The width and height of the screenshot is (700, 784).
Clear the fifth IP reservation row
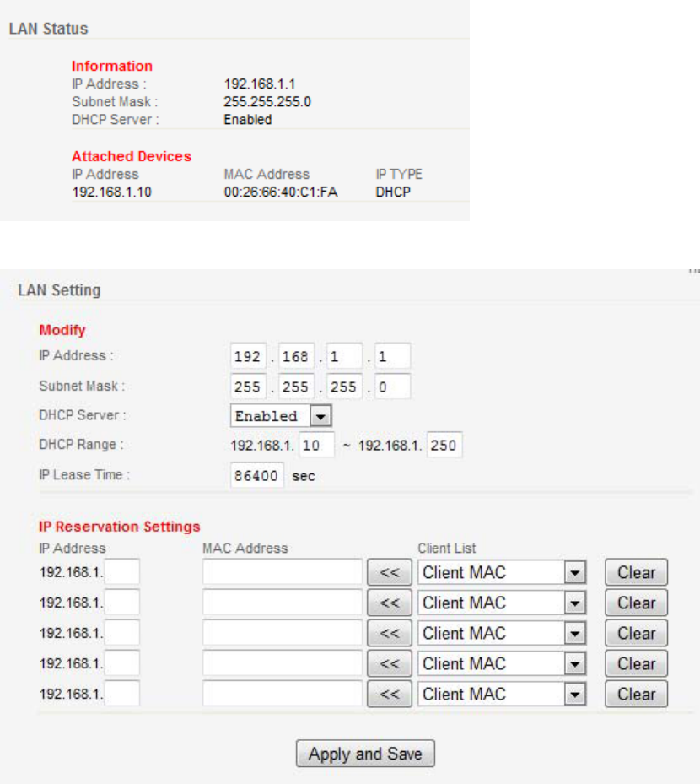click(x=637, y=694)
